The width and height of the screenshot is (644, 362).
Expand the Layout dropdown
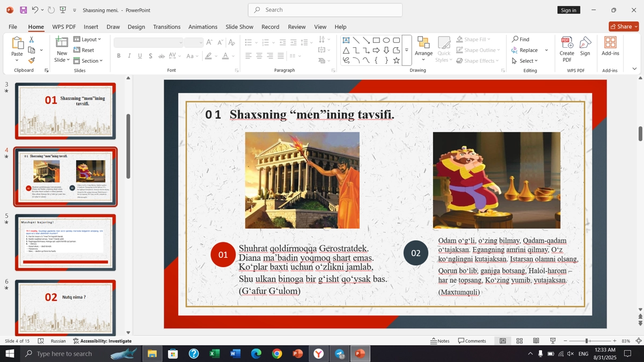click(87, 39)
